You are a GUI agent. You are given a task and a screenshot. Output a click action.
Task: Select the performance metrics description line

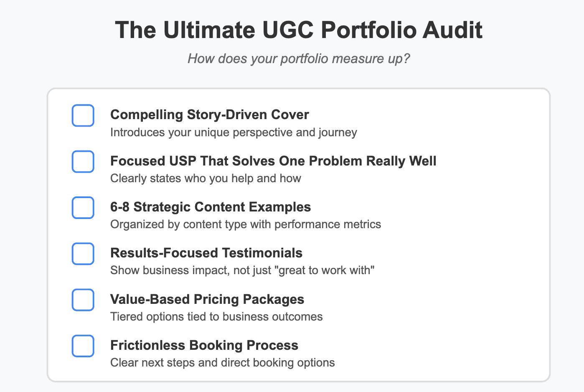(x=245, y=224)
